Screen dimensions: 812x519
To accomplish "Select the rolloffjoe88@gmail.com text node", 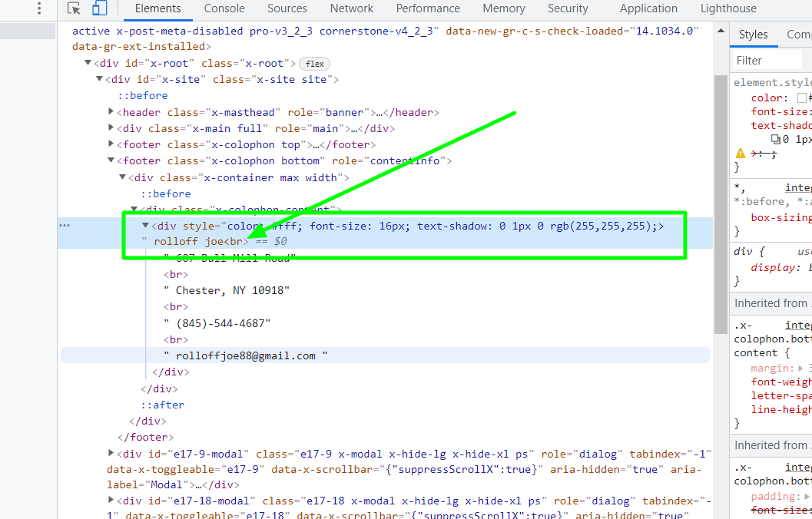I will [x=246, y=355].
